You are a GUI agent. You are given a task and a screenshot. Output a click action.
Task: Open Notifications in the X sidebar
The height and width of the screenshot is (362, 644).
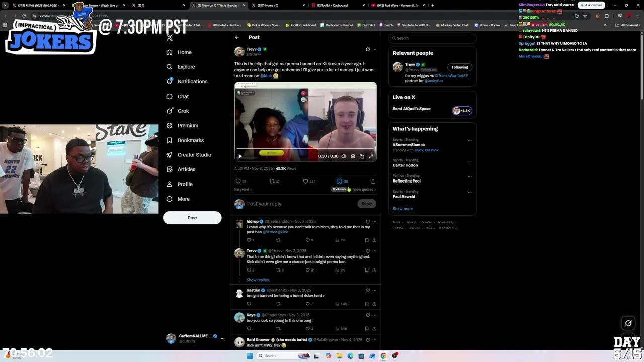187,81
